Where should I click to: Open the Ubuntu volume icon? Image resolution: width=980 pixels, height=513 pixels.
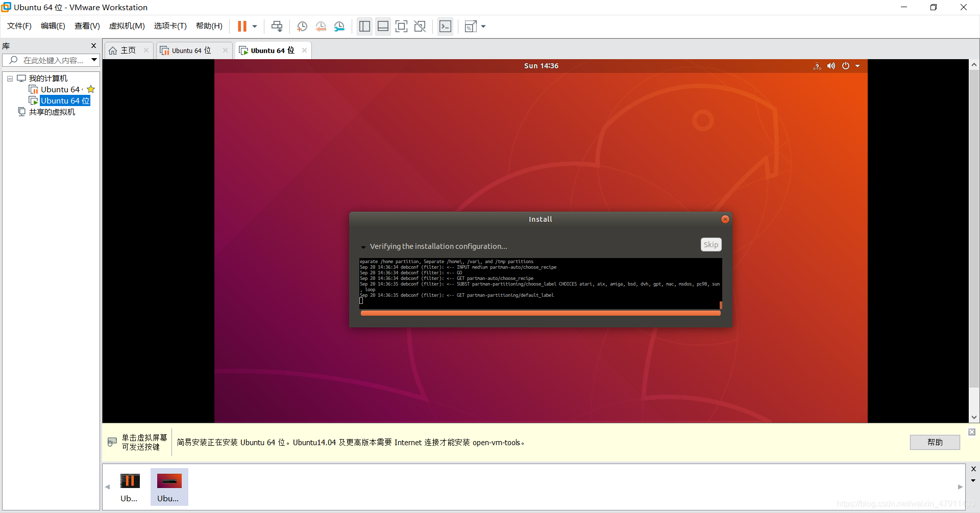tap(831, 66)
